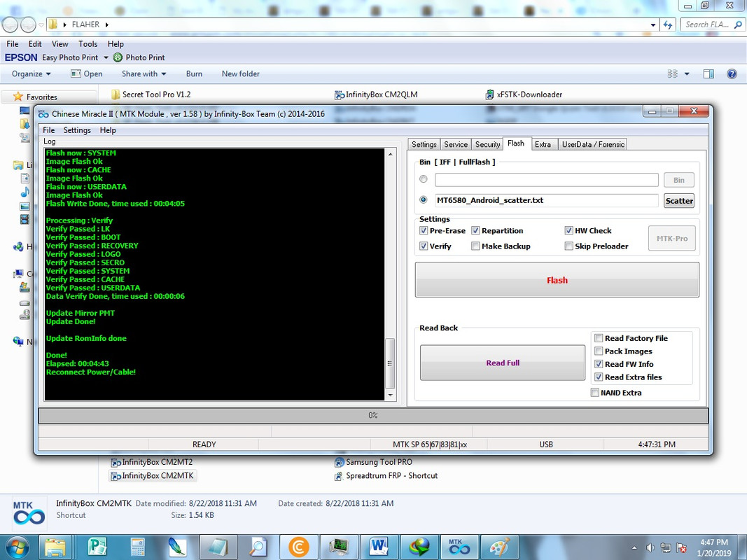
Task: Switch to MTK Infinity taskbar icon
Action: (x=459, y=547)
